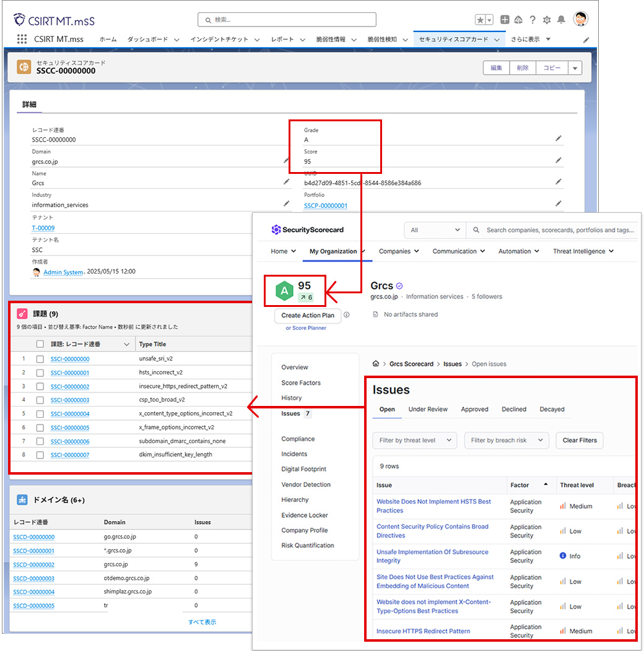Click the Search companies input field
The image size is (644, 651).
(560, 230)
